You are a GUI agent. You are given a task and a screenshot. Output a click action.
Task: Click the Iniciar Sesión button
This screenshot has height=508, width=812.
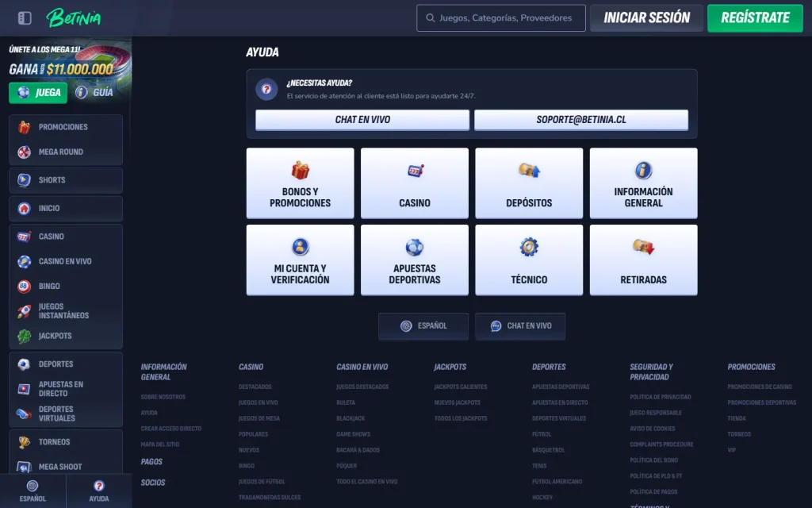[x=647, y=18]
